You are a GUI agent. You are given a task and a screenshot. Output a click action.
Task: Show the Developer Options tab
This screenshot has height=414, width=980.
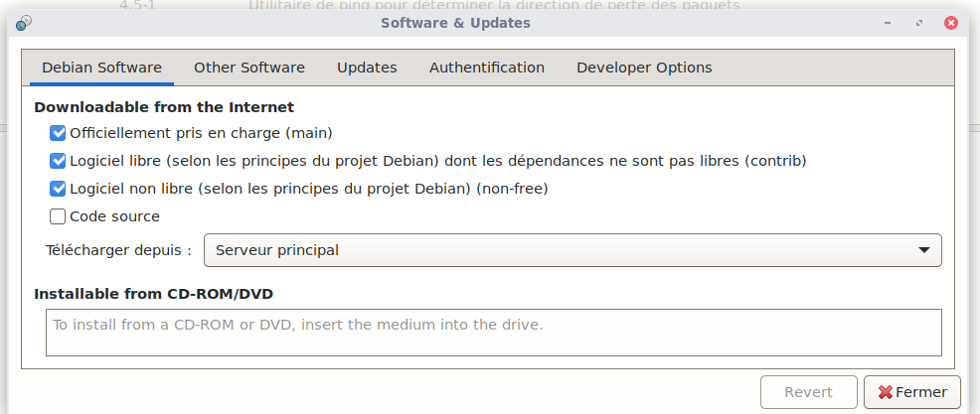[x=643, y=68]
